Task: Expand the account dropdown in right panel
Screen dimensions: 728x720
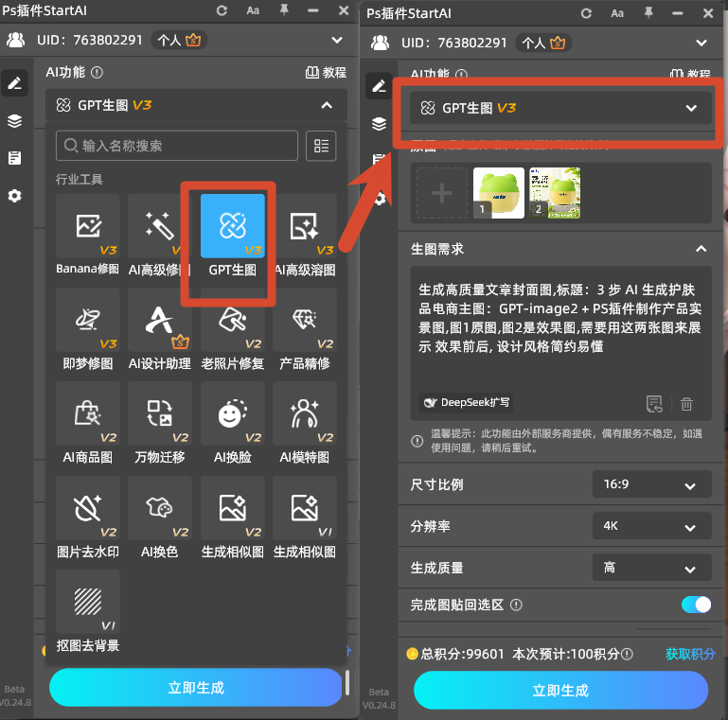Action: coord(701,44)
